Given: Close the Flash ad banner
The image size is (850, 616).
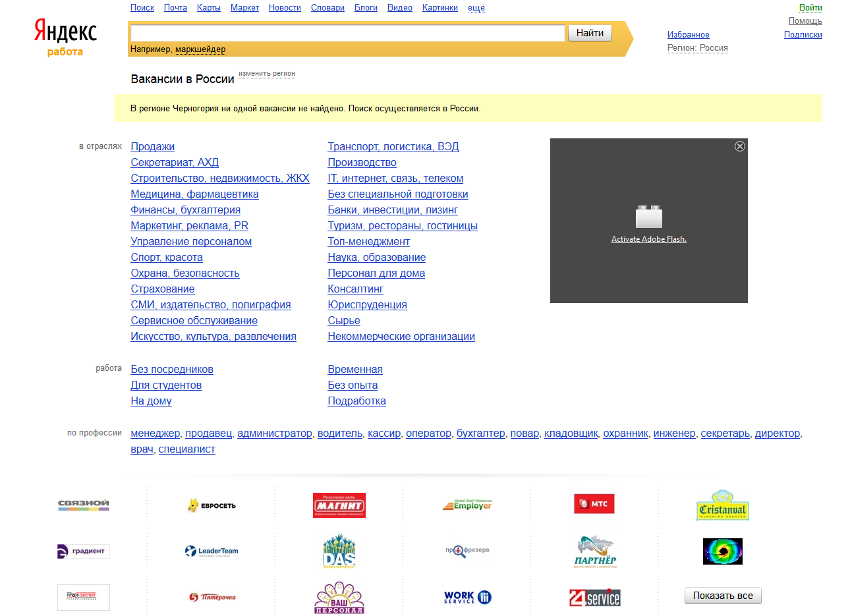Looking at the screenshot, I should (x=740, y=146).
